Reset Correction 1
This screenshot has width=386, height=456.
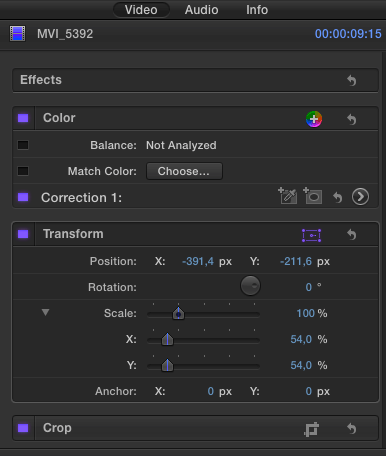click(338, 197)
